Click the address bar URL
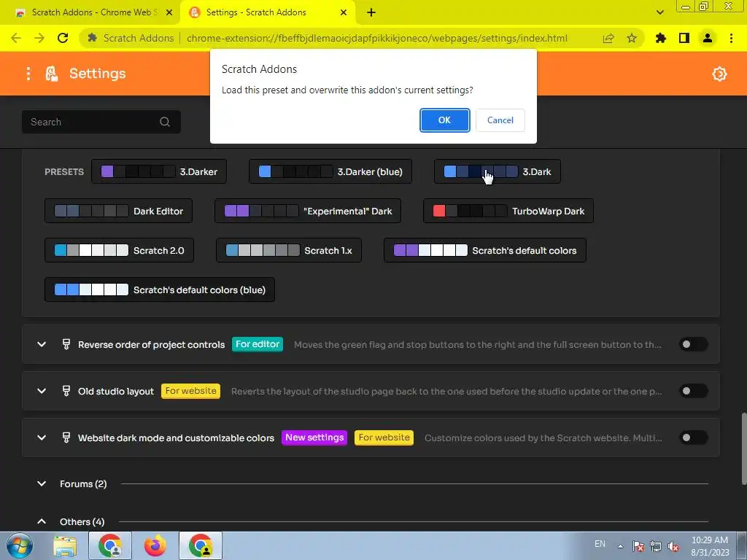Viewport: 747px width, 560px height. coord(376,38)
